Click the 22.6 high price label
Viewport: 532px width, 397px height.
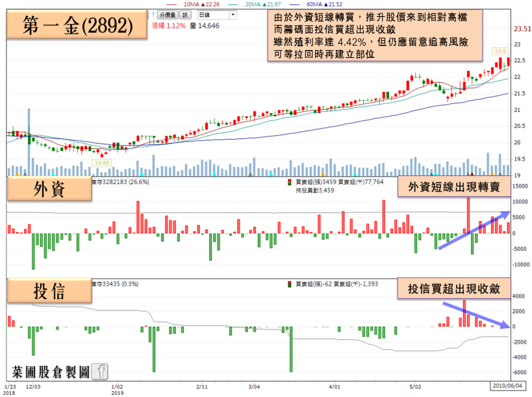[x=500, y=51]
